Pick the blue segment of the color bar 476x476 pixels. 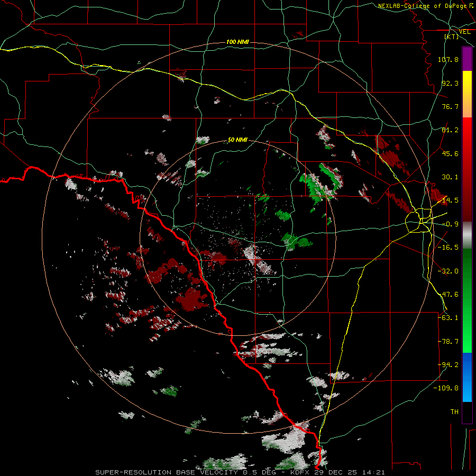coord(467,377)
